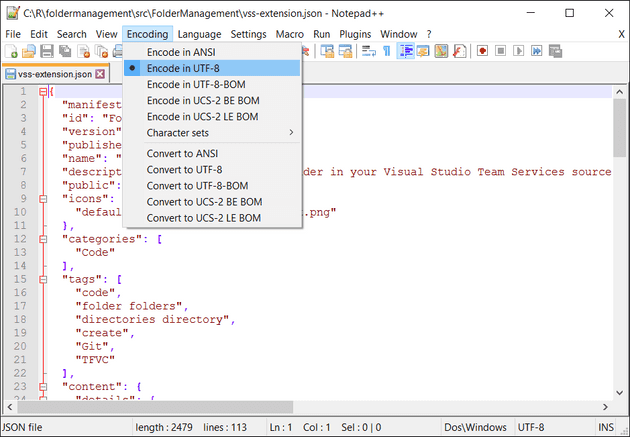Image resolution: width=630 pixels, height=437 pixels.
Task: Open the Search menu
Action: coord(72,34)
